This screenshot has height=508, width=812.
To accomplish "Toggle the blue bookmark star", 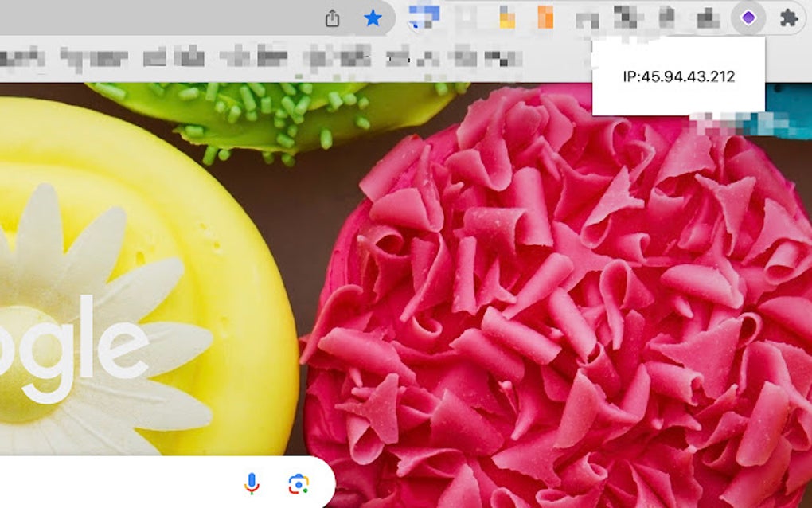I will click(373, 18).
